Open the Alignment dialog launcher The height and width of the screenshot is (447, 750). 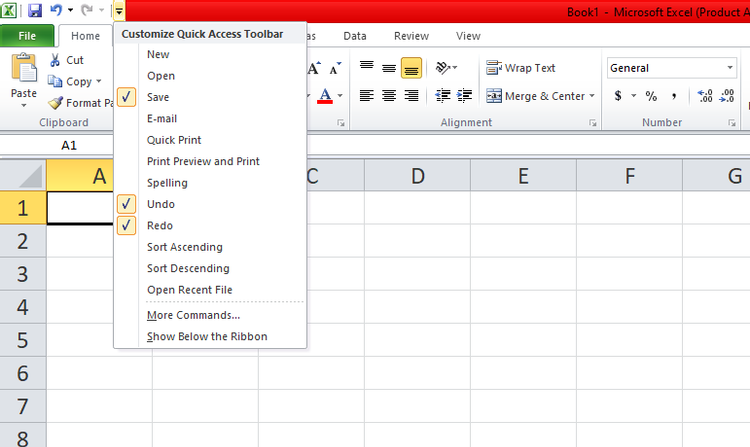[593, 123]
